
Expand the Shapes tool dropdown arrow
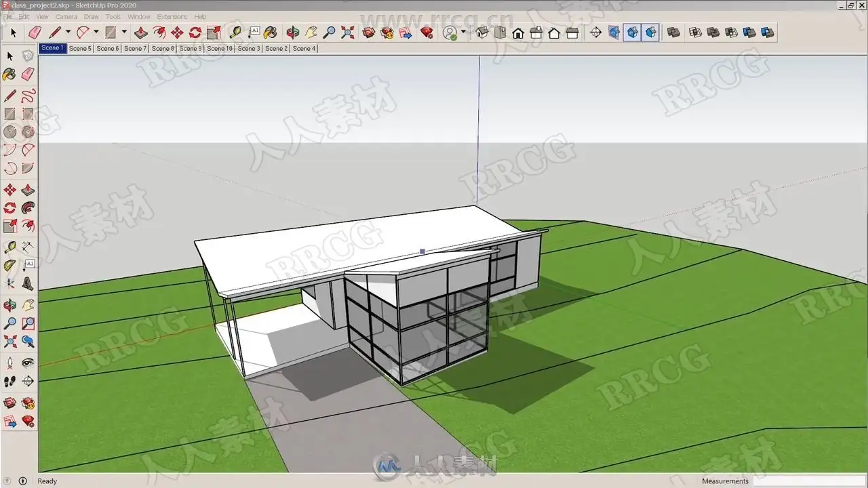(x=124, y=33)
